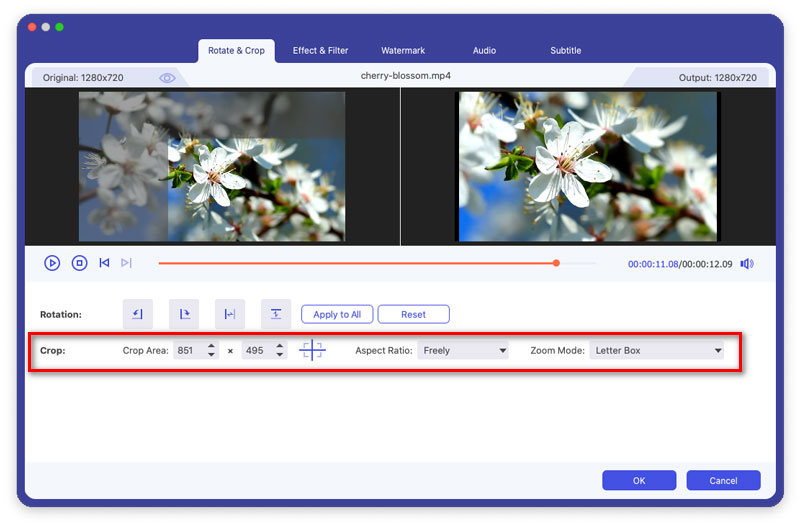Viewport: 800px width, 526px height.
Task: Center the crop area with crosshair icon
Action: coord(312,350)
